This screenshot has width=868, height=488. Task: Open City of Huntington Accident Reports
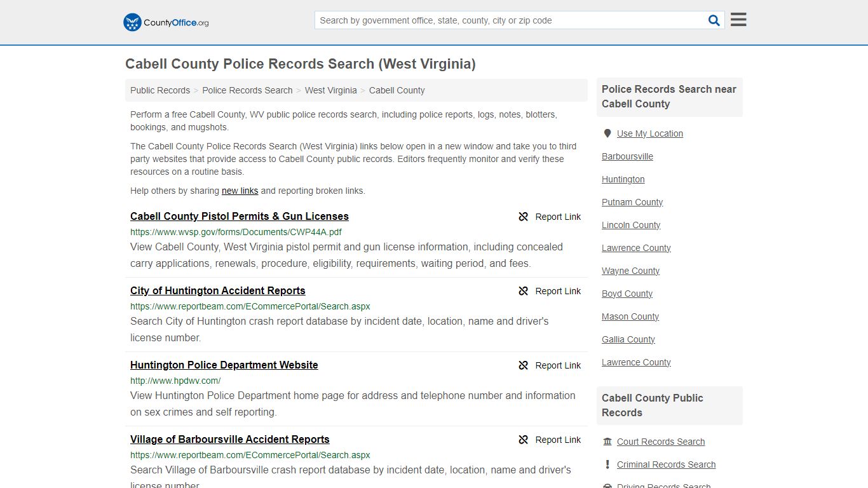click(x=218, y=290)
